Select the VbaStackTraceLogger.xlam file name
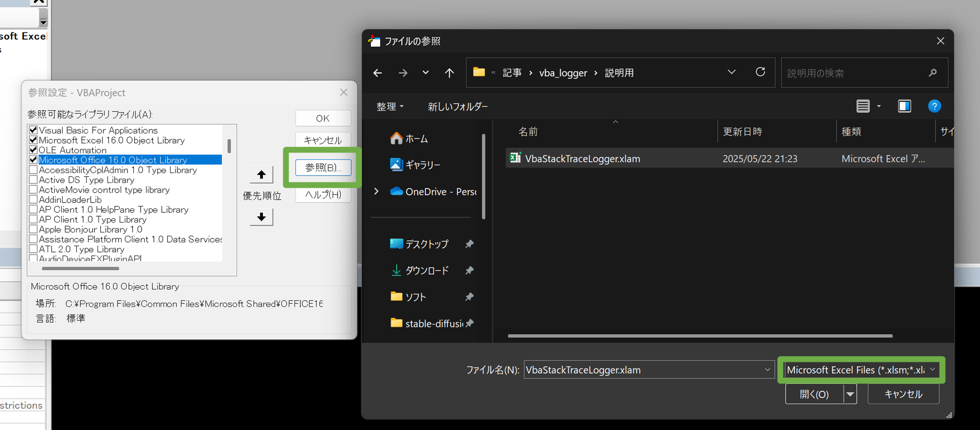The image size is (980, 430). click(x=583, y=159)
